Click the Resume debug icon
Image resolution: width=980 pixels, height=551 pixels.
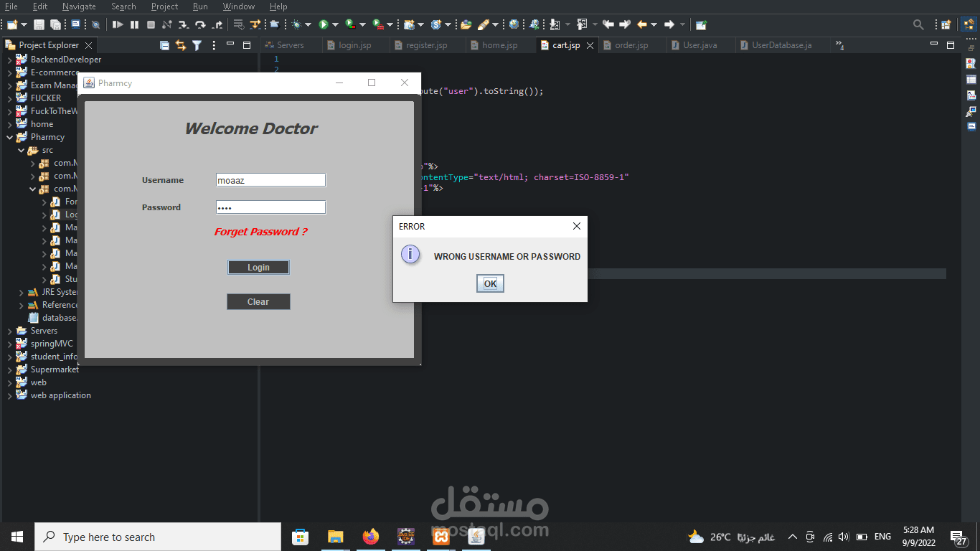click(118, 24)
